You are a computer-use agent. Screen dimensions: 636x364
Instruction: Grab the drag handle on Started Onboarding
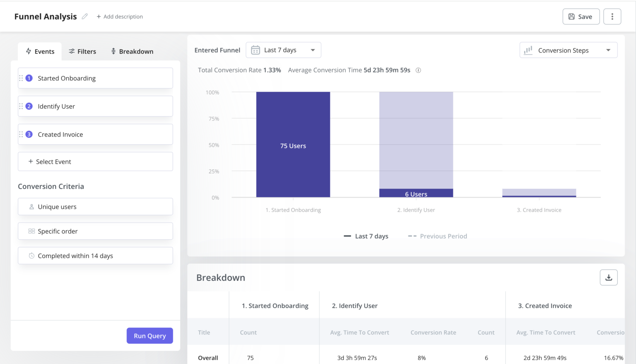[22, 78]
